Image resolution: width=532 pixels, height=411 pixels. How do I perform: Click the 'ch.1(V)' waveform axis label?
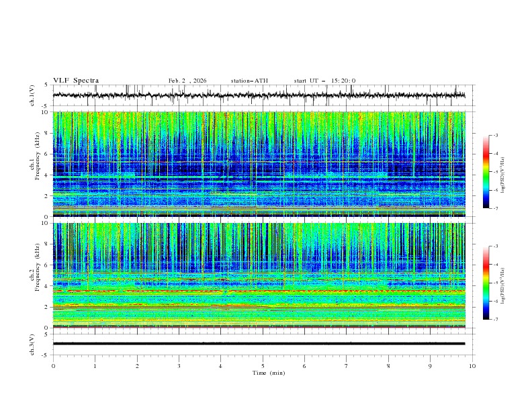[x=32, y=95]
